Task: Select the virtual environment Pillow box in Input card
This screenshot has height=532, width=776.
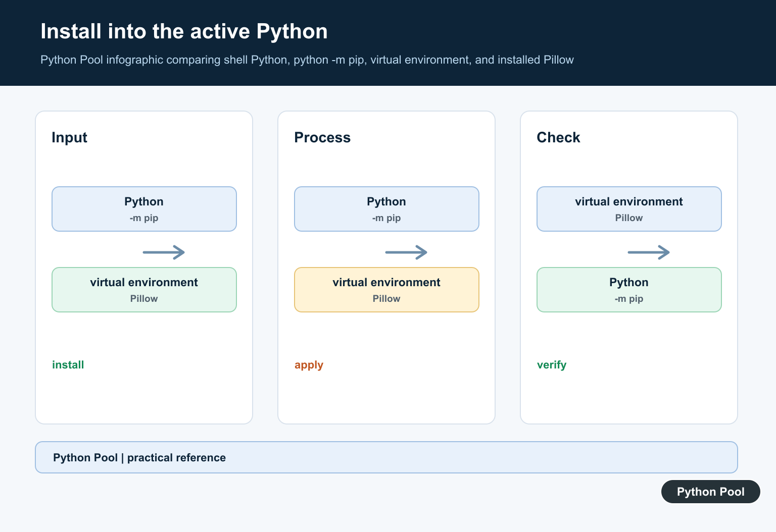Action: pyautogui.click(x=144, y=290)
